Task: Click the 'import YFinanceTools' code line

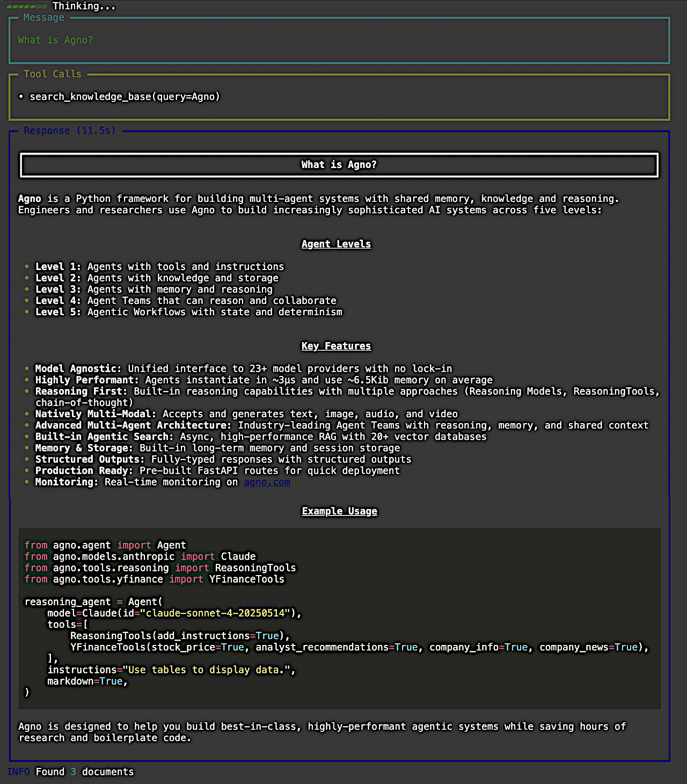Action: click(x=155, y=579)
